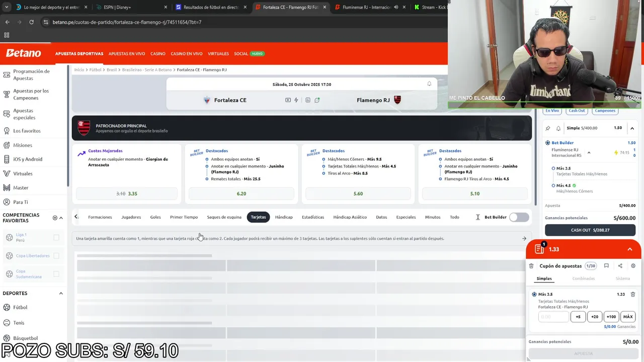Viewport: 644px width, 362px height.
Task: Click the Betano logo
Action: pyautogui.click(x=23, y=53)
